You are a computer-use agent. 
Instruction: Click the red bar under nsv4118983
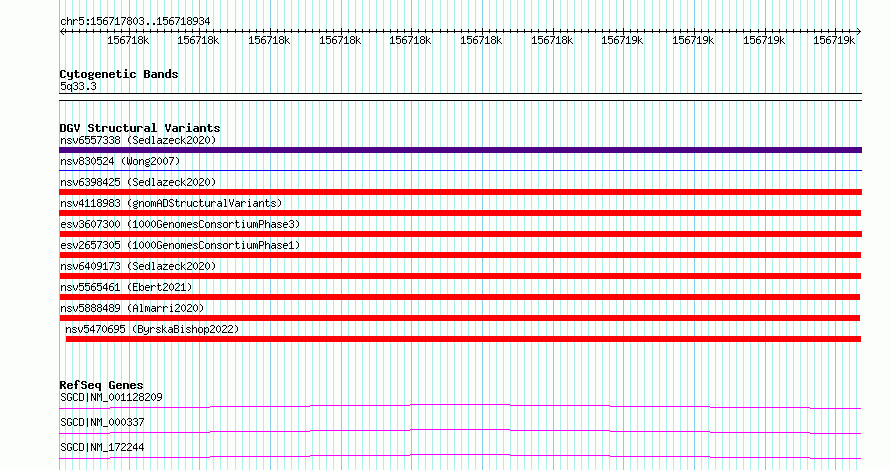(x=460, y=213)
